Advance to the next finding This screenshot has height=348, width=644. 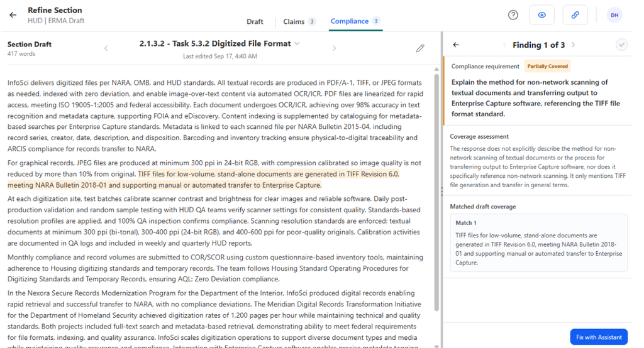[x=574, y=45]
